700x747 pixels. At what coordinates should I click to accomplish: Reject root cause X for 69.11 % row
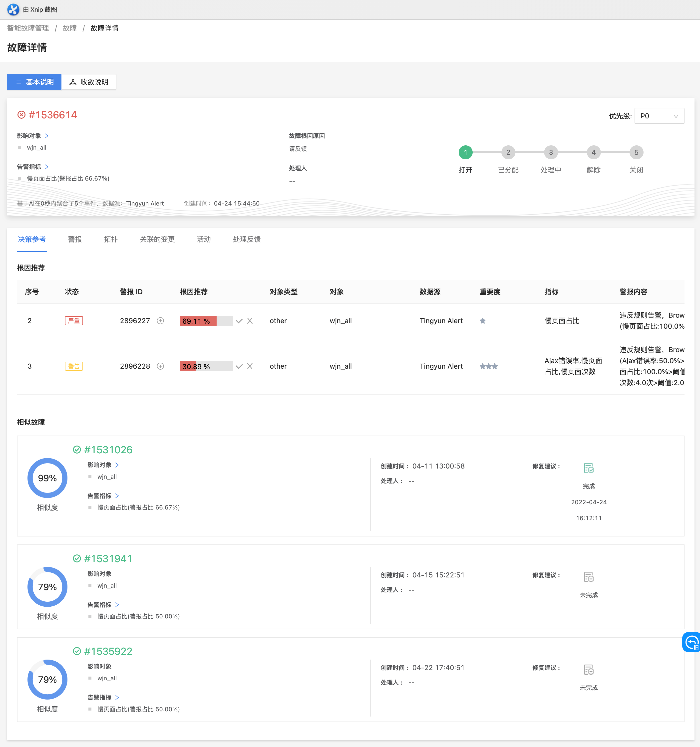tap(250, 320)
